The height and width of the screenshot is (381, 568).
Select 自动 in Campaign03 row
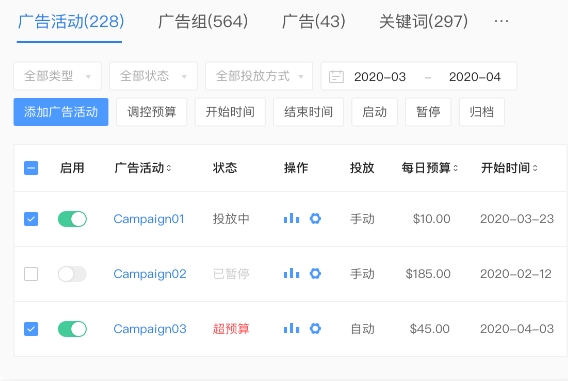tap(362, 329)
